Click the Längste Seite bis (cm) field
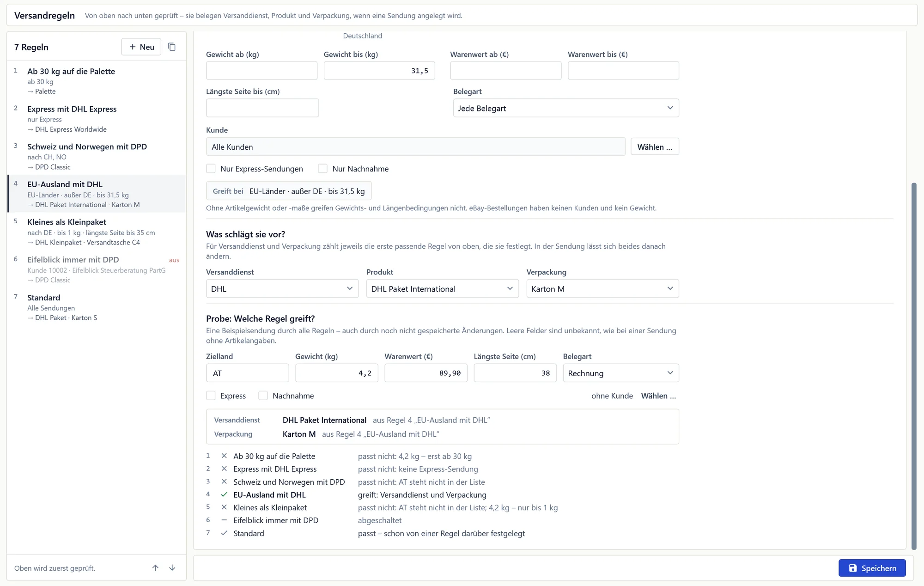This screenshot has width=924, height=586. click(262, 108)
